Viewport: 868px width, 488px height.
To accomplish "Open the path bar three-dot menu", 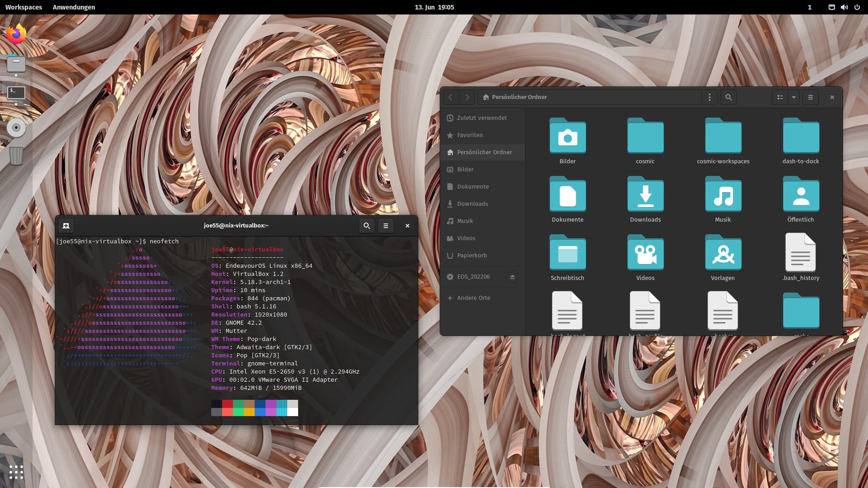I will click(710, 97).
